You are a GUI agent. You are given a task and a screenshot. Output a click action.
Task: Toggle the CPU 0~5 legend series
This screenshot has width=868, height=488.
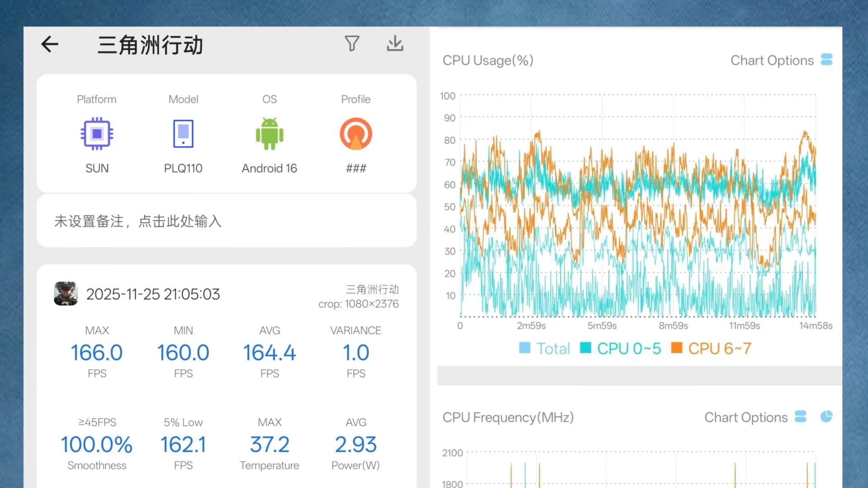(628, 348)
